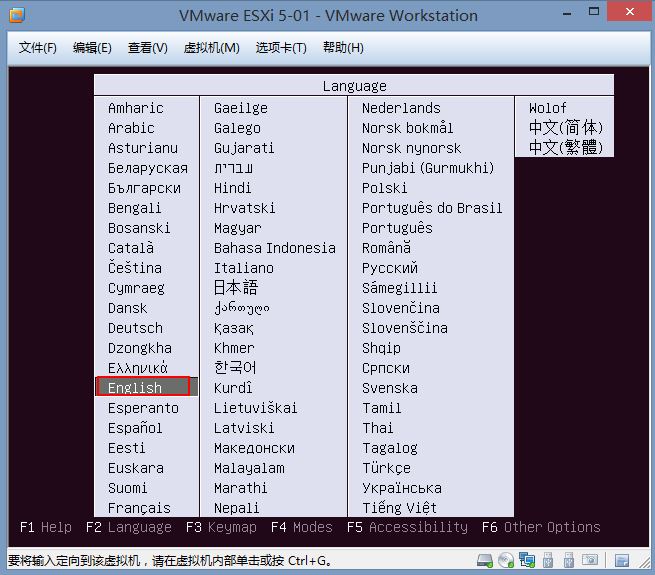Click the CD/DVD drive status icon
Viewport: 655px width, 575px height.
(x=506, y=560)
